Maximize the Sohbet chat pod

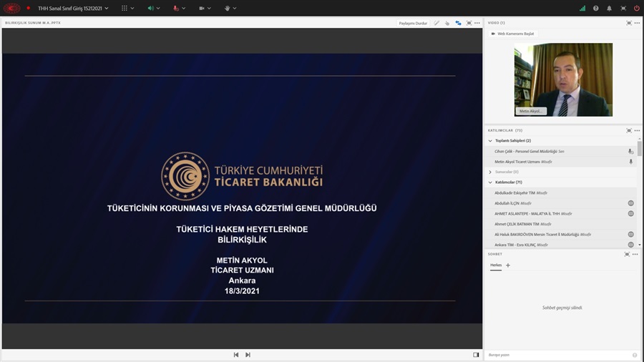(x=627, y=255)
